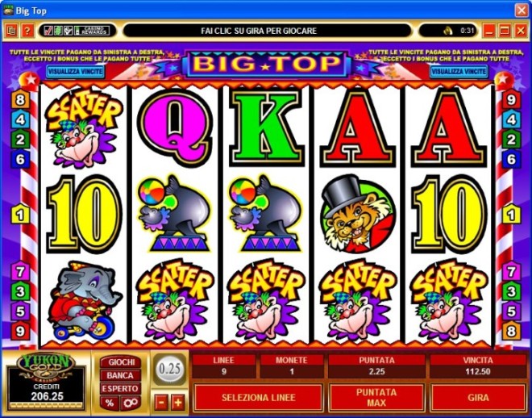Click the copy window icon beside help
532x418 pixels.
[11, 31]
